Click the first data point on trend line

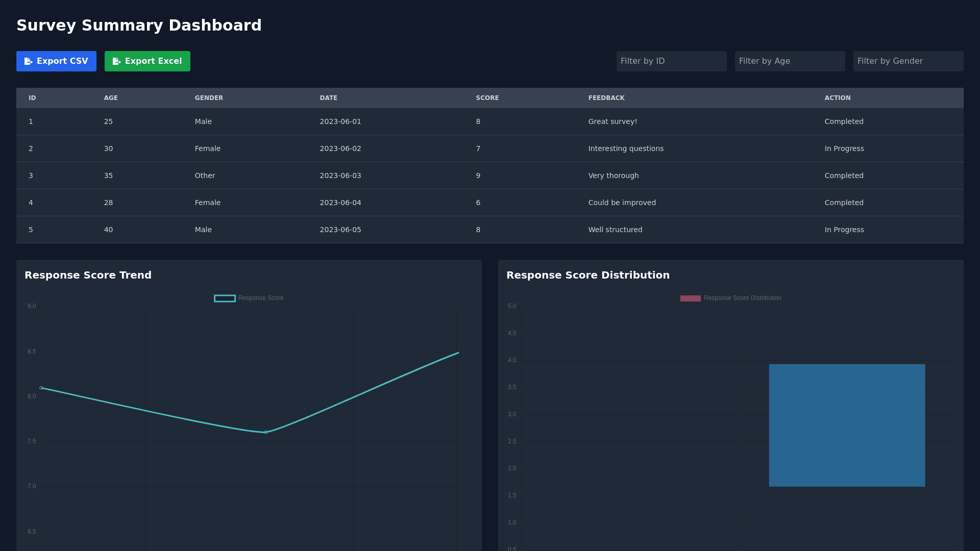click(41, 388)
